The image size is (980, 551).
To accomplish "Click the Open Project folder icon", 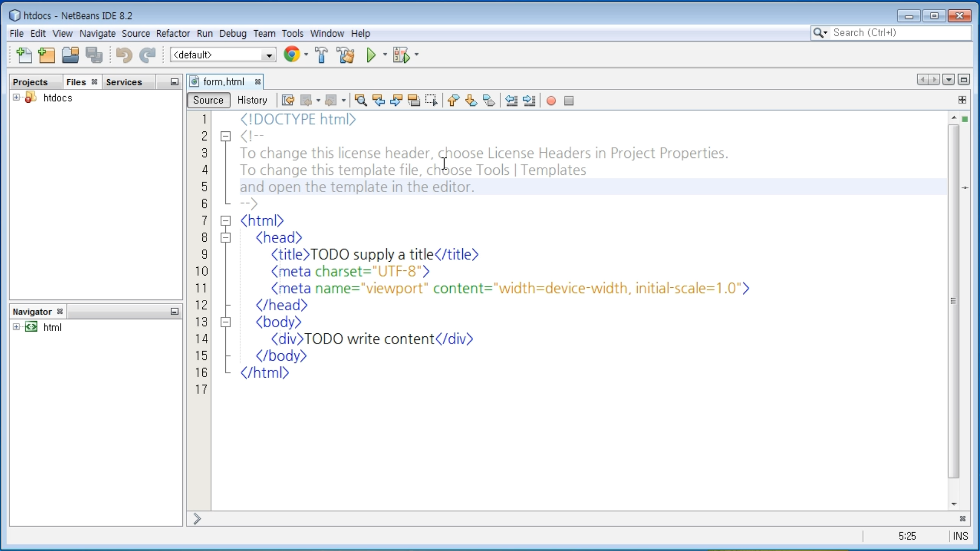I will click(70, 55).
